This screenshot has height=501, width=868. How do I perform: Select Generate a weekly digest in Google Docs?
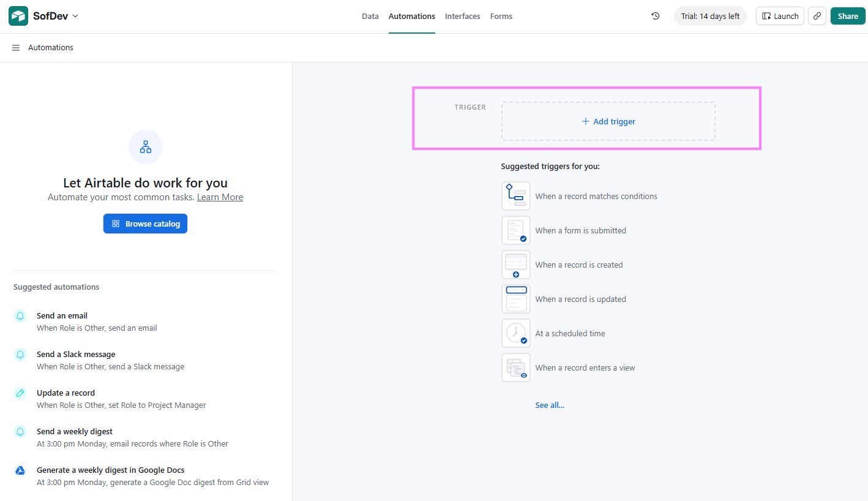111,470
